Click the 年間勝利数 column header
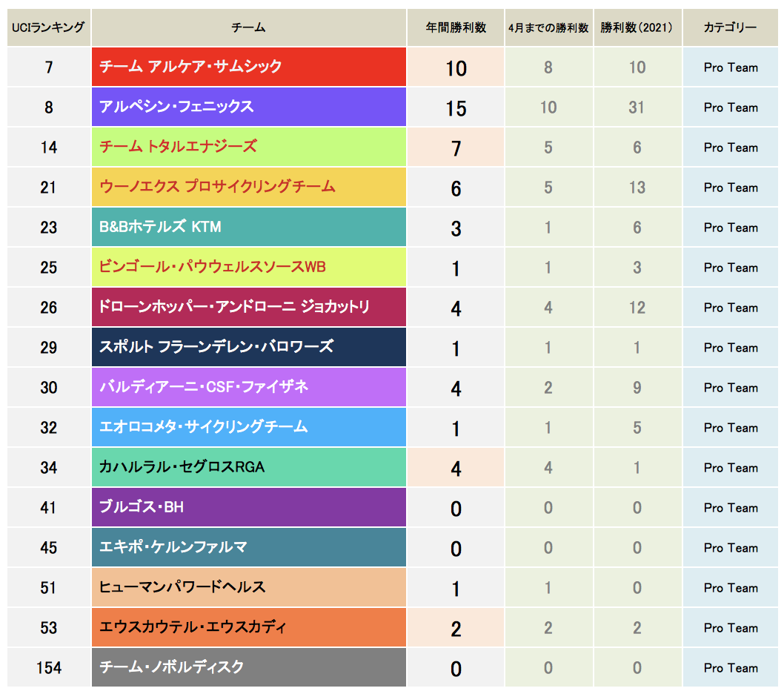Image resolution: width=784 pixels, height=691 pixels. click(456, 27)
